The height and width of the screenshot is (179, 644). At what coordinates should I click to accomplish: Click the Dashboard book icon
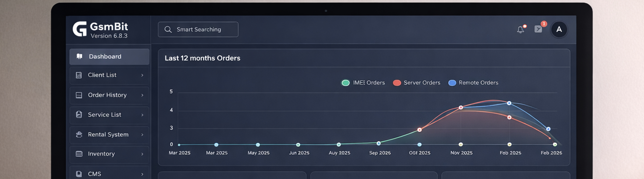tap(79, 56)
